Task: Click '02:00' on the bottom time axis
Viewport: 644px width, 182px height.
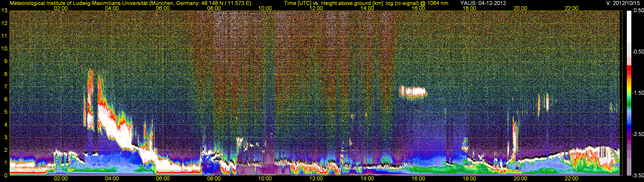Action: (x=61, y=179)
